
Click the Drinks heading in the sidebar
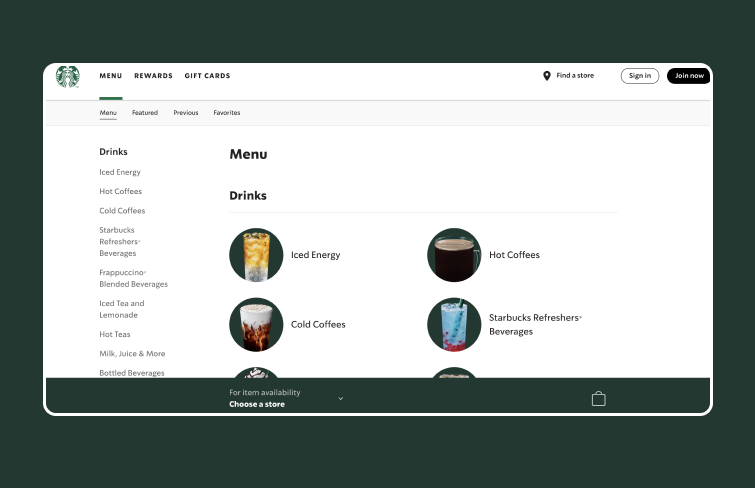[x=113, y=151]
